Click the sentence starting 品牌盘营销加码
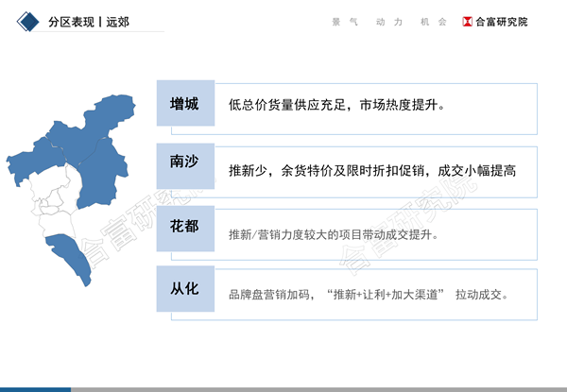 [369, 295]
